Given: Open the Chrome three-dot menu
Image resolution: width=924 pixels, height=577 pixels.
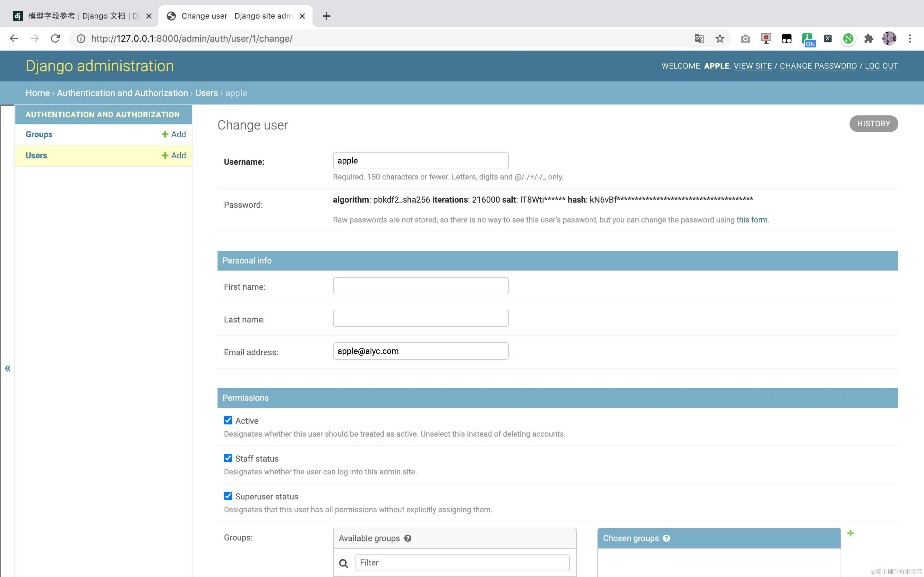Looking at the screenshot, I should coord(910,38).
